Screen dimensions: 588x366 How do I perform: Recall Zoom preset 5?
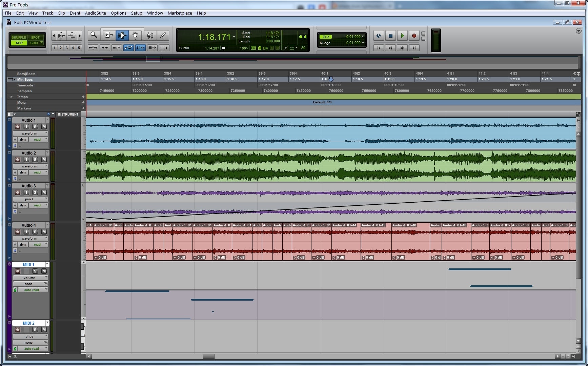(x=79, y=48)
